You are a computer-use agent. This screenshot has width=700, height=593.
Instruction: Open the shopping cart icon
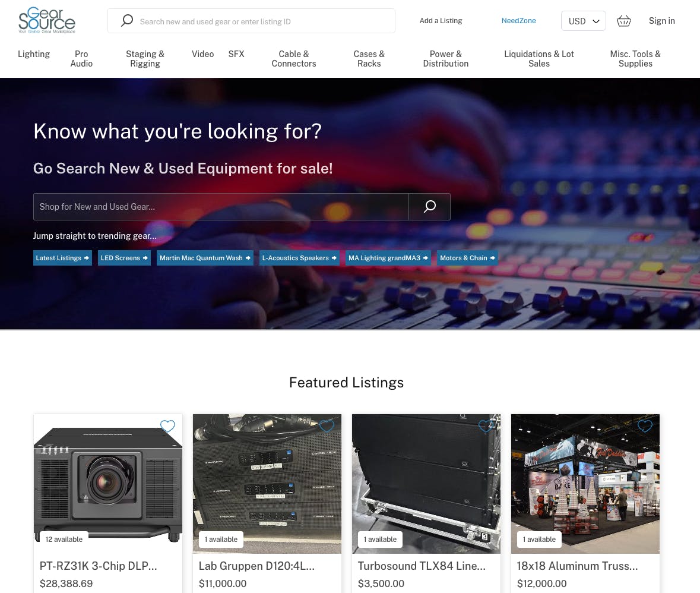(623, 21)
